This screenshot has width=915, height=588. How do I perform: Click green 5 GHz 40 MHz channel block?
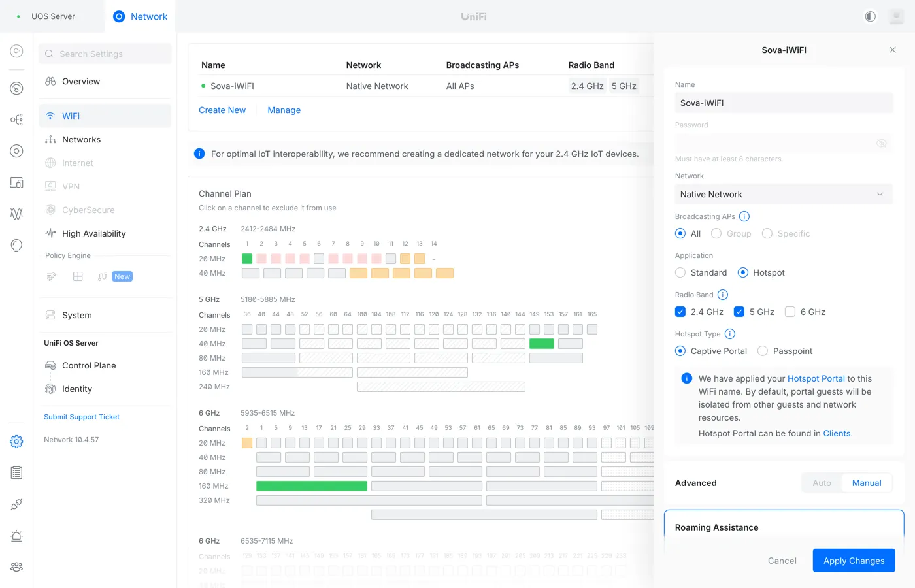tap(542, 344)
